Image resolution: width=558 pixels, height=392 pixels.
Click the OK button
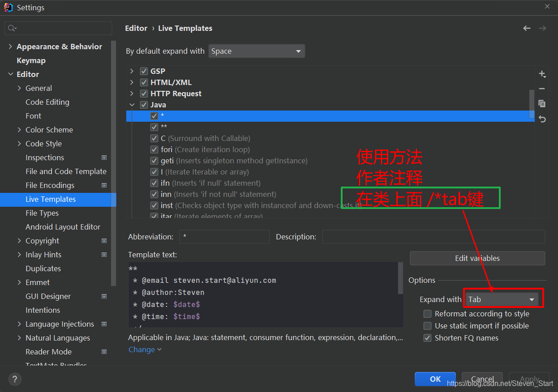coord(435,379)
